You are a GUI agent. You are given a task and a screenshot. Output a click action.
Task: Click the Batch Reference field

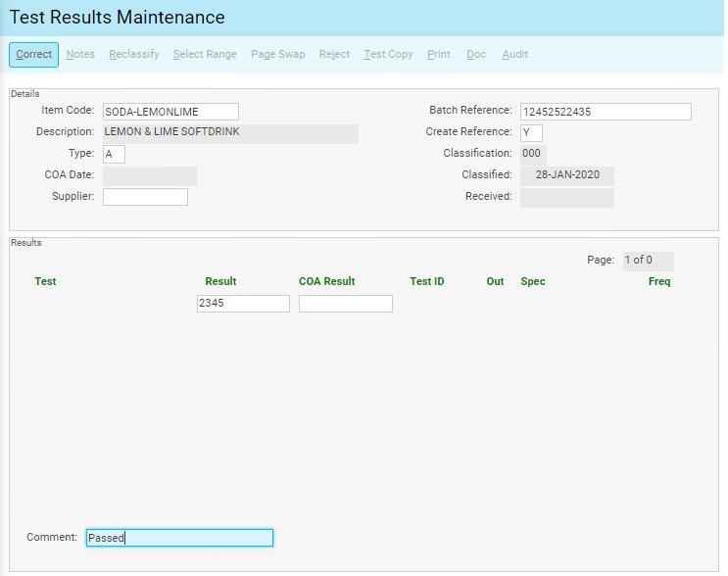coord(606,112)
